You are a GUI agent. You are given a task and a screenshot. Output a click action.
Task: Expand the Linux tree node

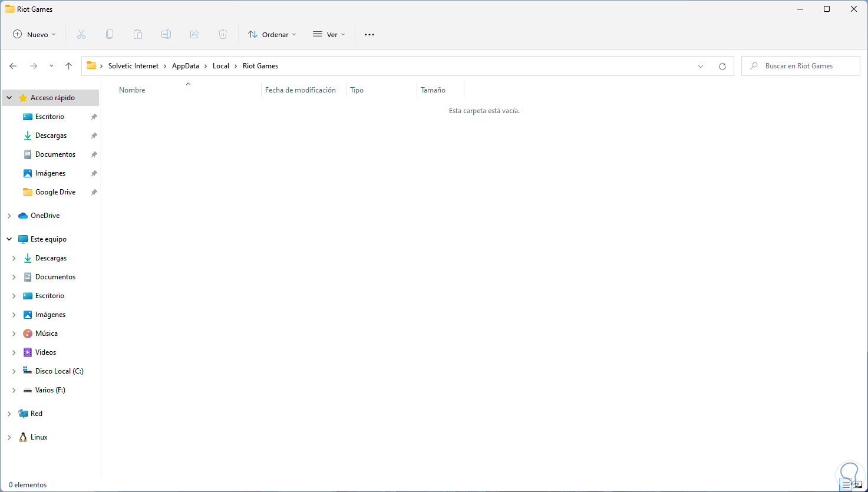coord(9,437)
